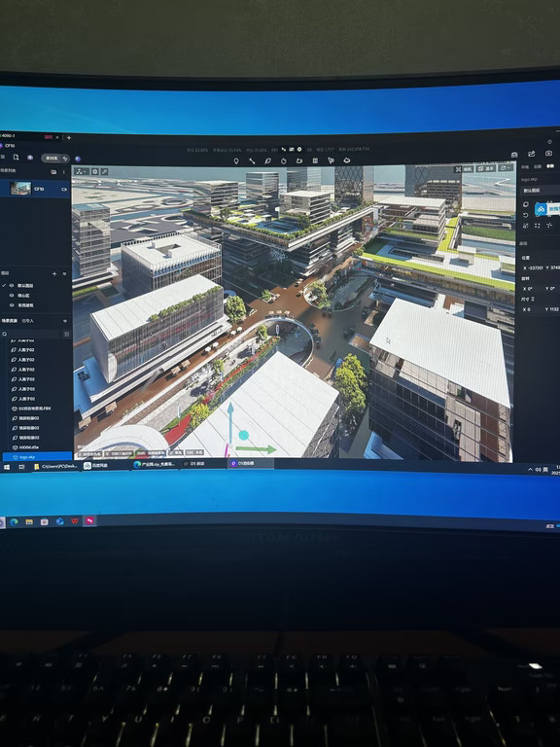
Task: Click the camera screenshot icon at top right
Action: coord(548,154)
